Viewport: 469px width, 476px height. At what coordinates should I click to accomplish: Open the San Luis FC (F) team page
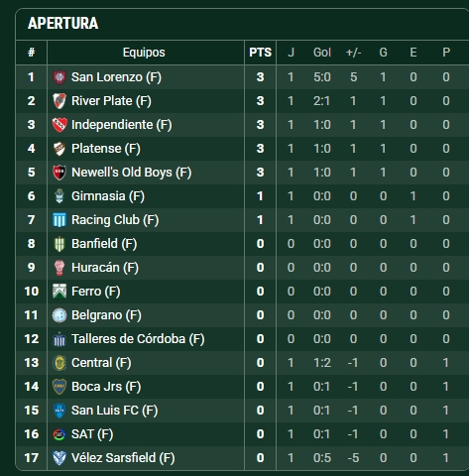click(114, 411)
